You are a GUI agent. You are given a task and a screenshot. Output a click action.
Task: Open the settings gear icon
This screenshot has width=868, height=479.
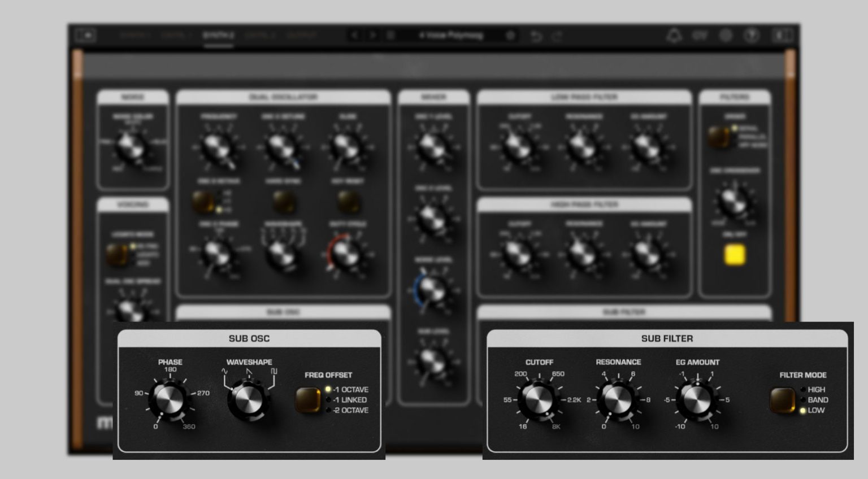coord(725,35)
